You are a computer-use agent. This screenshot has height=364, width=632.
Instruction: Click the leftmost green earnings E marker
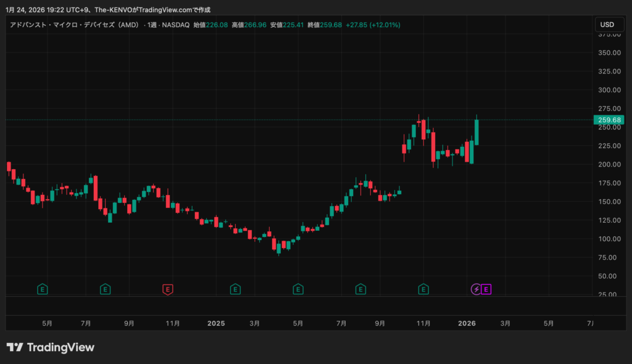43,289
